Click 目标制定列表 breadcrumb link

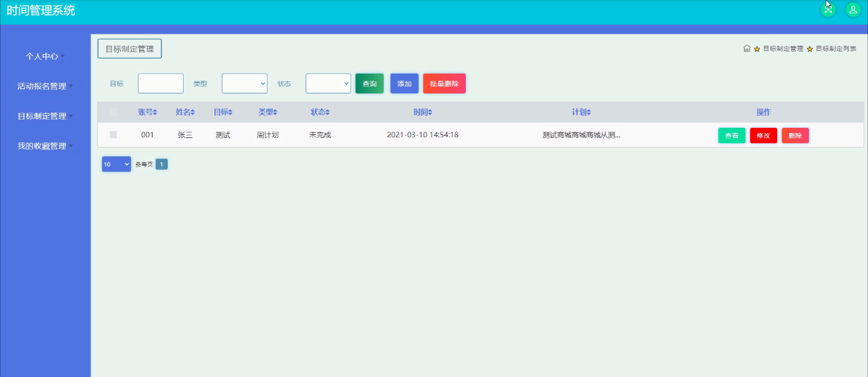(836, 49)
